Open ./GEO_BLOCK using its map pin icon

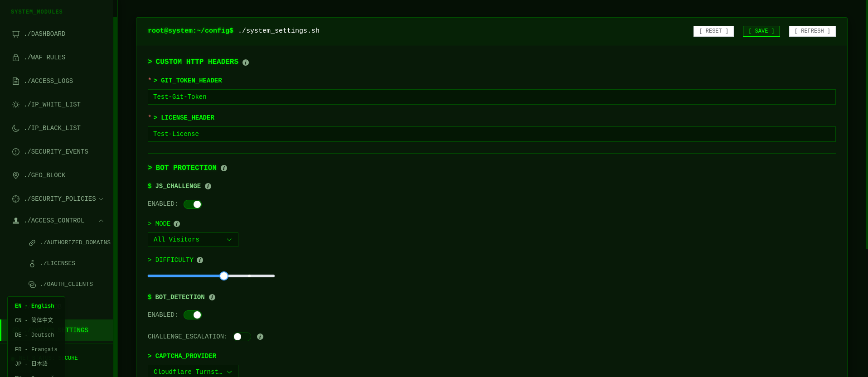[16, 175]
